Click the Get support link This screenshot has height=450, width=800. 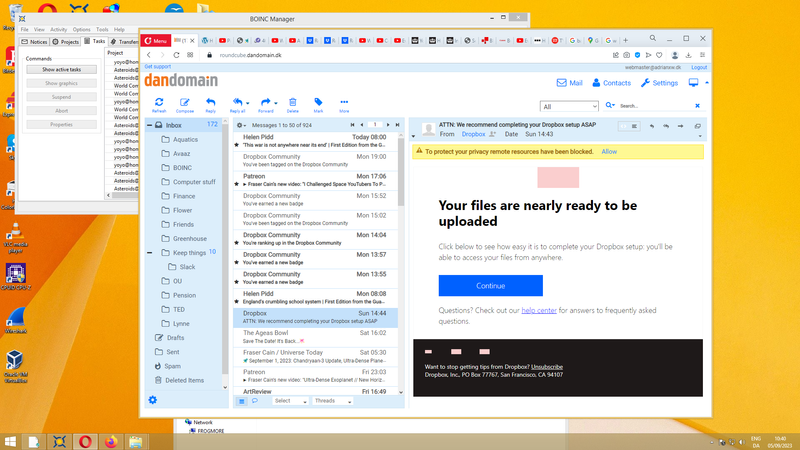pyautogui.click(x=157, y=67)
